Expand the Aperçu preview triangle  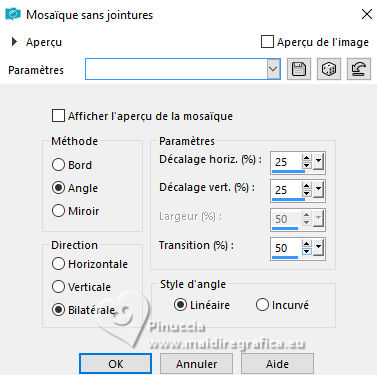14,42
